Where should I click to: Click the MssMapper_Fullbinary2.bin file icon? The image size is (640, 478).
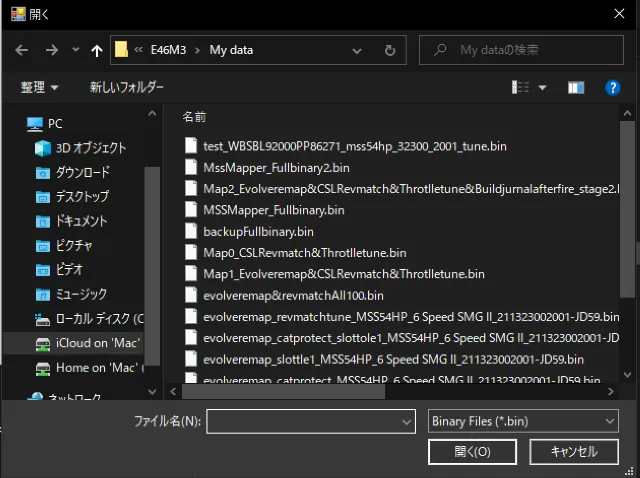tap(191, 167)
